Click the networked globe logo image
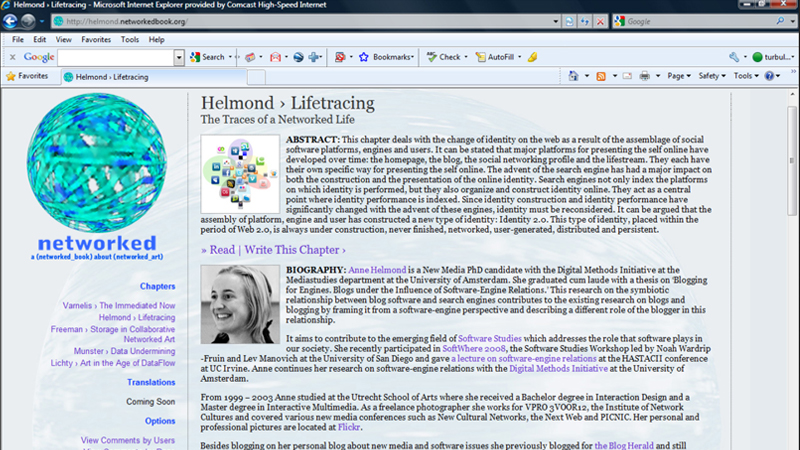800x450 pixels. 97,162
